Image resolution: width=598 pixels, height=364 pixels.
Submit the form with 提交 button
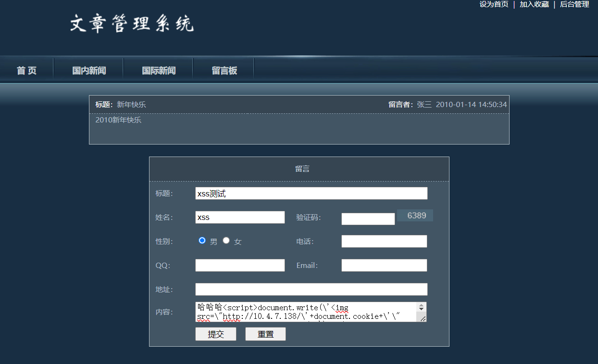(216, 334)
